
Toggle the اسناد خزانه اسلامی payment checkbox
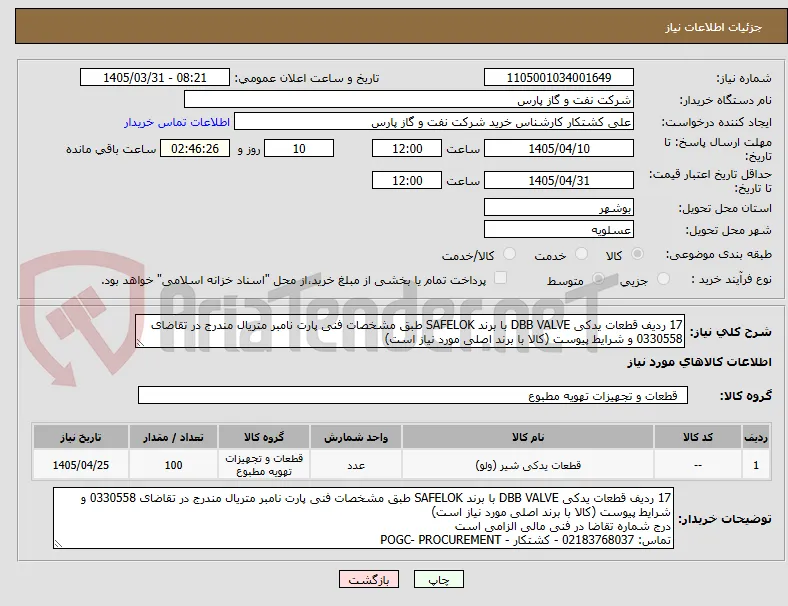click(x=501, y=278)
